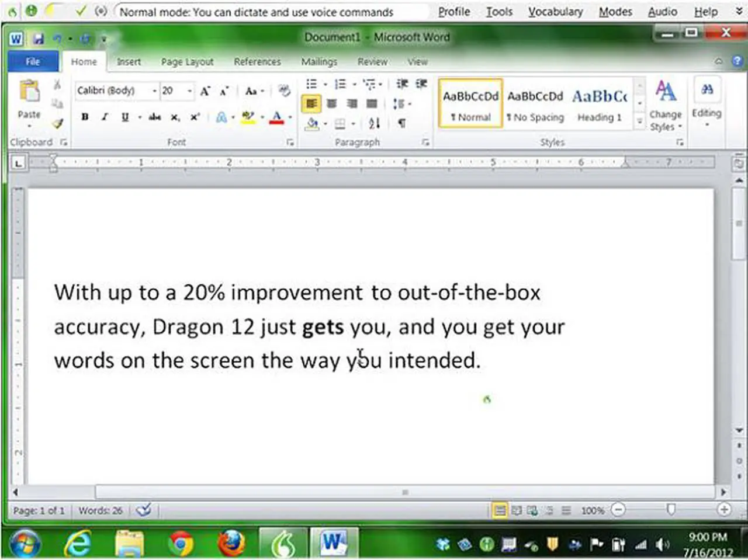748x560 pixels.
Task: Open the Insert ribbon tab
Action: [x=129, y=61]
